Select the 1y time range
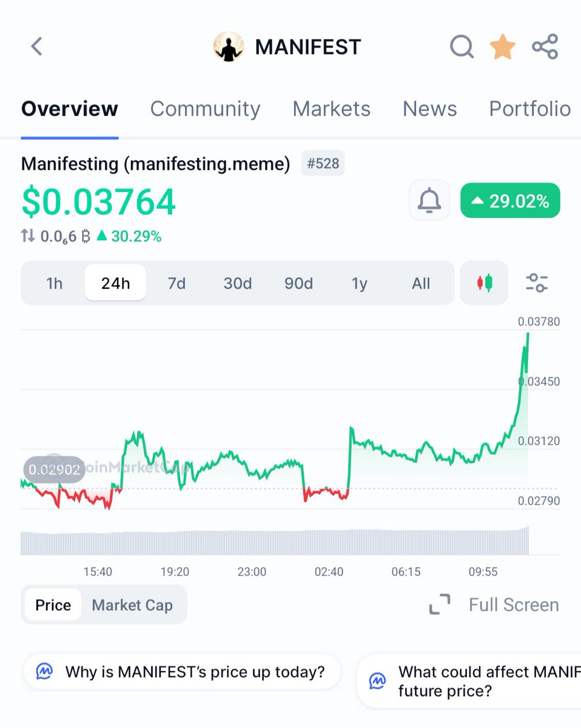 click(360, 283)
